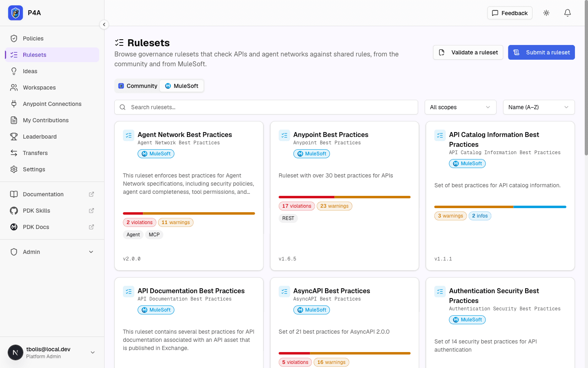Click the "2 infos" badge
This screenshot has width=588, height=368.
[480, 216]
